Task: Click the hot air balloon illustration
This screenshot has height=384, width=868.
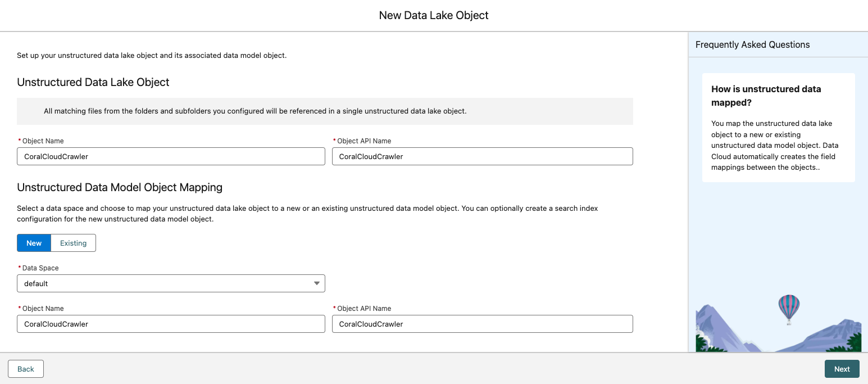Action: tap(789, 308)
